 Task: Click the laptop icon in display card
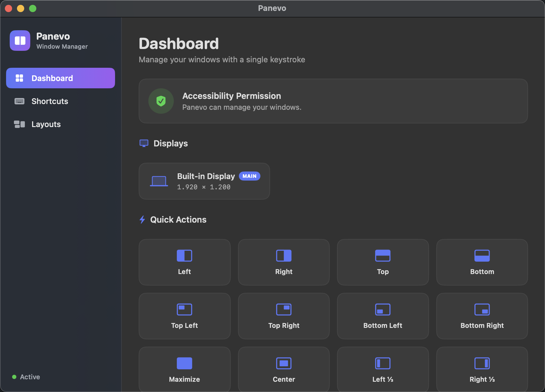[159, 181]
